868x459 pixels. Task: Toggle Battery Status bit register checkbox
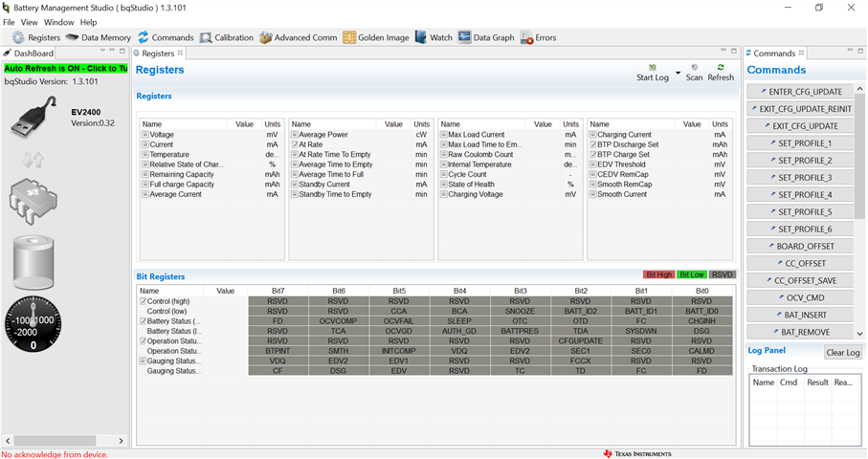coord(143,321)
